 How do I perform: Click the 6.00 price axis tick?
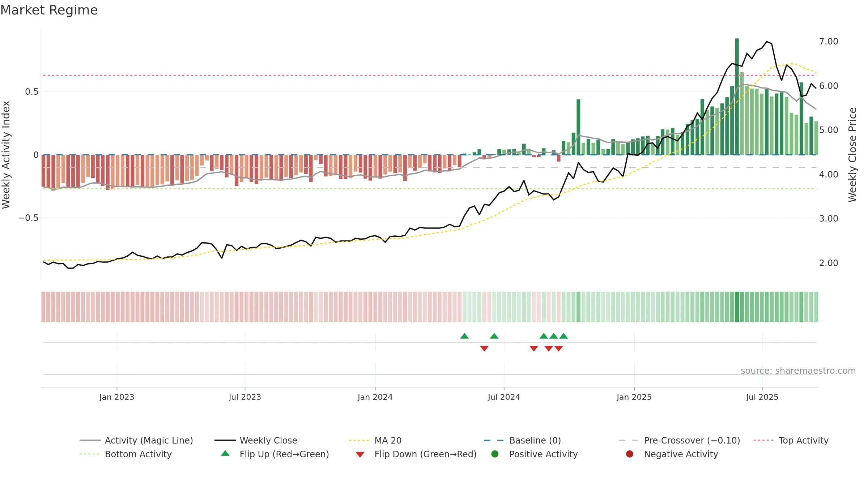[x=829, y=86]
